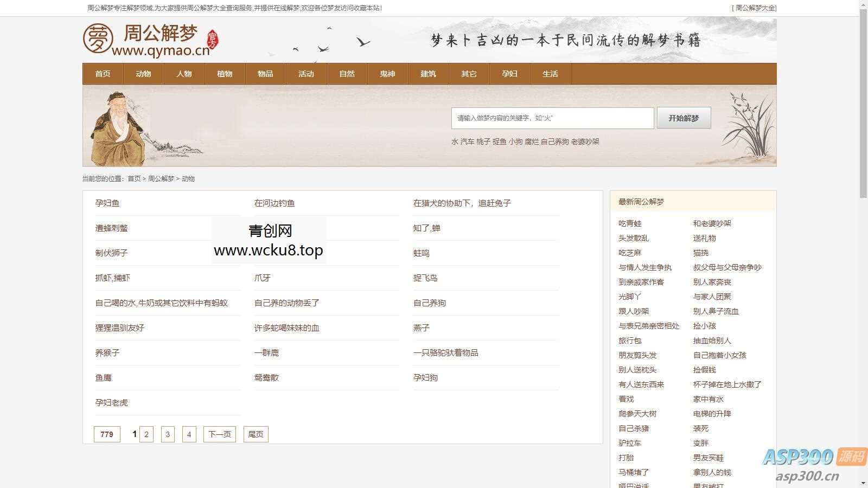Click the 下一页 pagination button
This screenshot has height=488, width=868.
219,434
